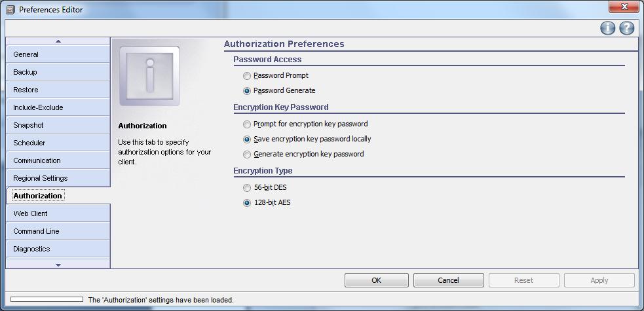644x311 pixels.
Task: Click the Cancel button
Action: [x=448, y=280]
